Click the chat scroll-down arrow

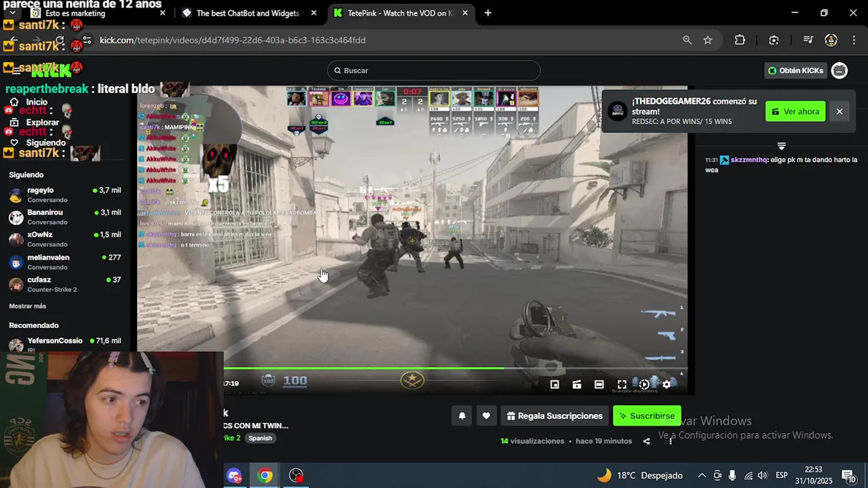click(x=781, y=146)
